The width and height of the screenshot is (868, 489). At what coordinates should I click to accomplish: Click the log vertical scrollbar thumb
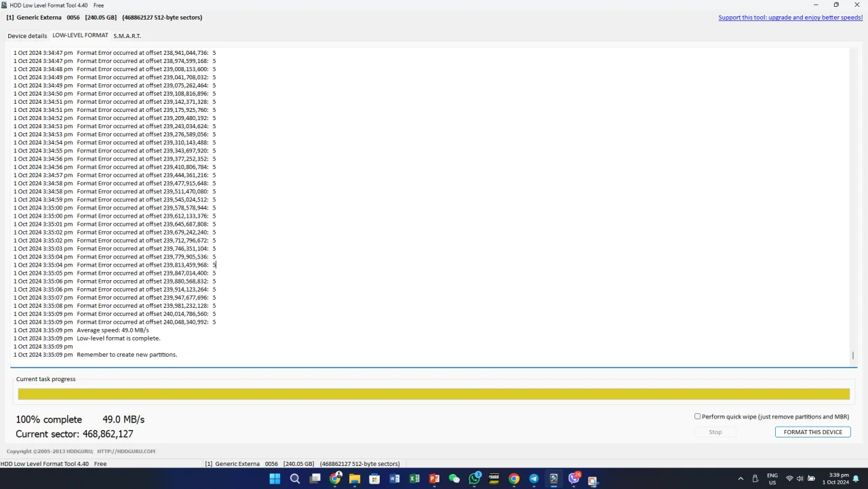853,355
